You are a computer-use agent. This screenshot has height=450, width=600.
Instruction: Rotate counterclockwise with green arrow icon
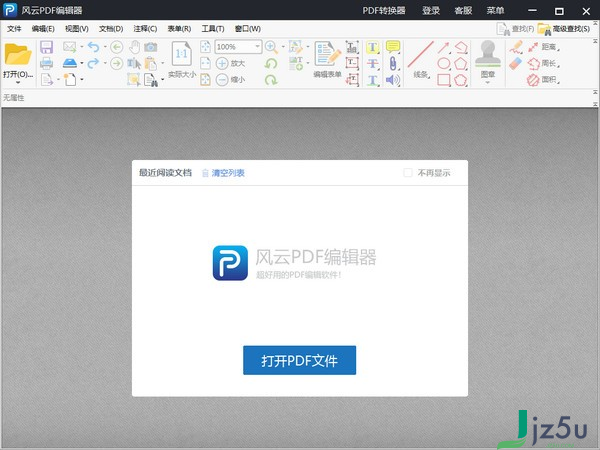tap(271, 64)
